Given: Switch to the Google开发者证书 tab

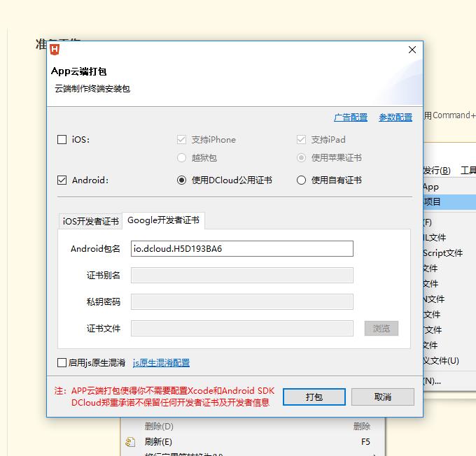Looking at the screenshot, I should click(x=163, y=220).
